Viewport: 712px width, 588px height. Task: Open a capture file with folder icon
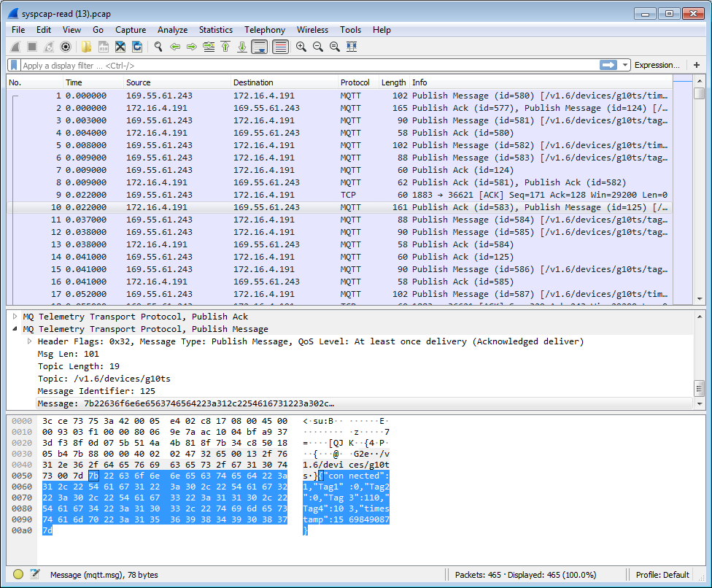[x=86, y=47]
